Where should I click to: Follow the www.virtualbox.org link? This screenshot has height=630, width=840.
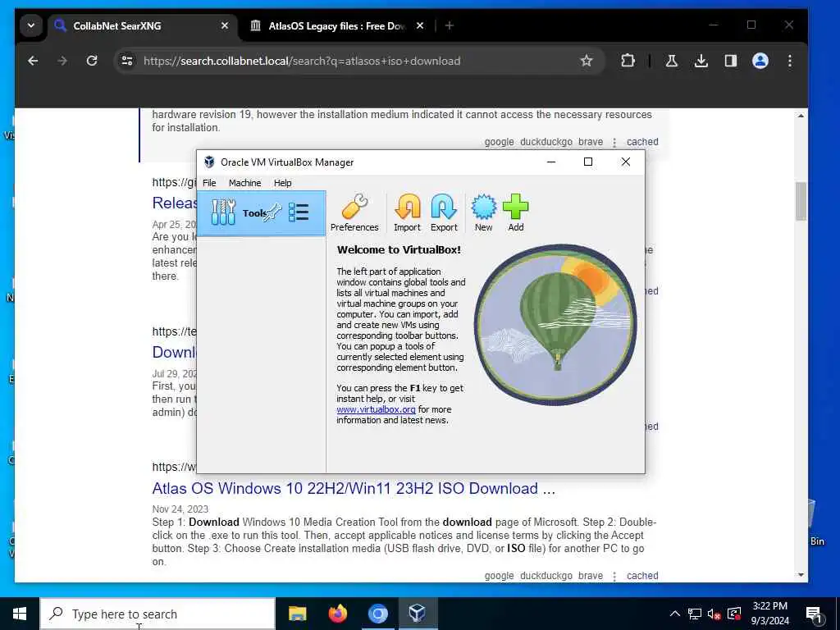[376, 409]
